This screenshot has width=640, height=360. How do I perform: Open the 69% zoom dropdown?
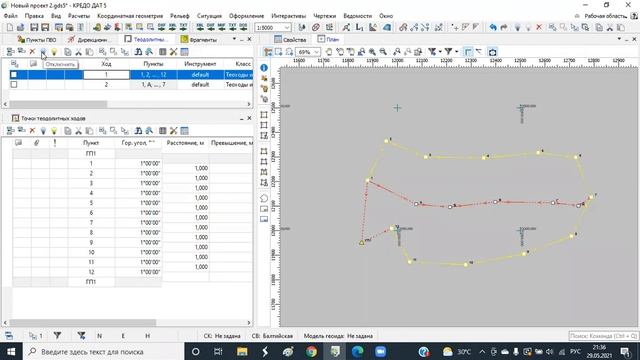coord(316,52)
